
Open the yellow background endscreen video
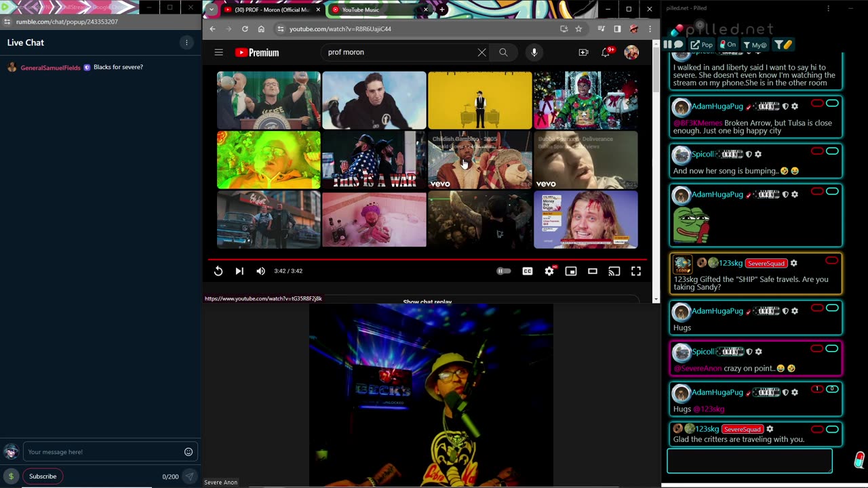479,100
